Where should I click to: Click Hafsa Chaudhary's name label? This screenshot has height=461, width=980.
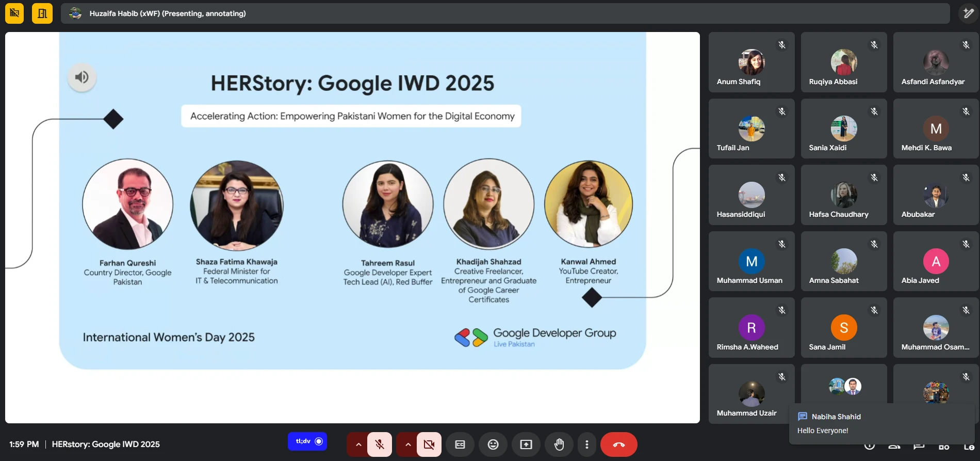pyautogui.click(x=839, y=214)
